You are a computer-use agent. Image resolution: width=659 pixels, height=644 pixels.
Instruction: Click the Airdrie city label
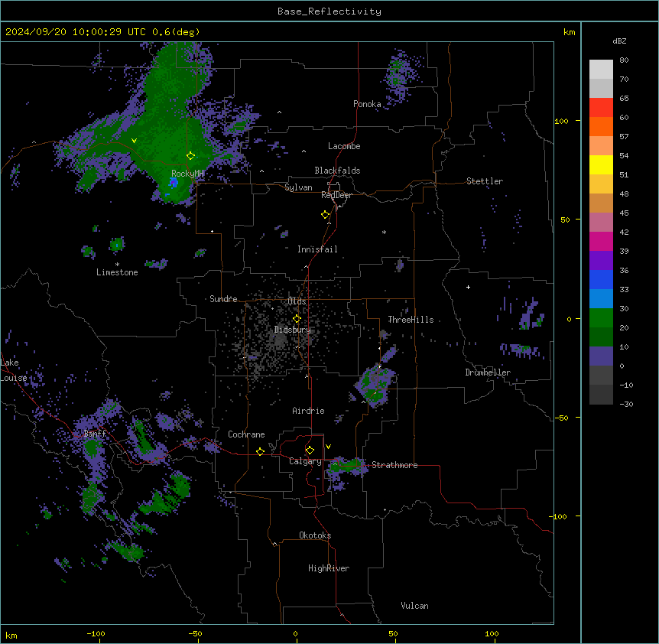308,411
